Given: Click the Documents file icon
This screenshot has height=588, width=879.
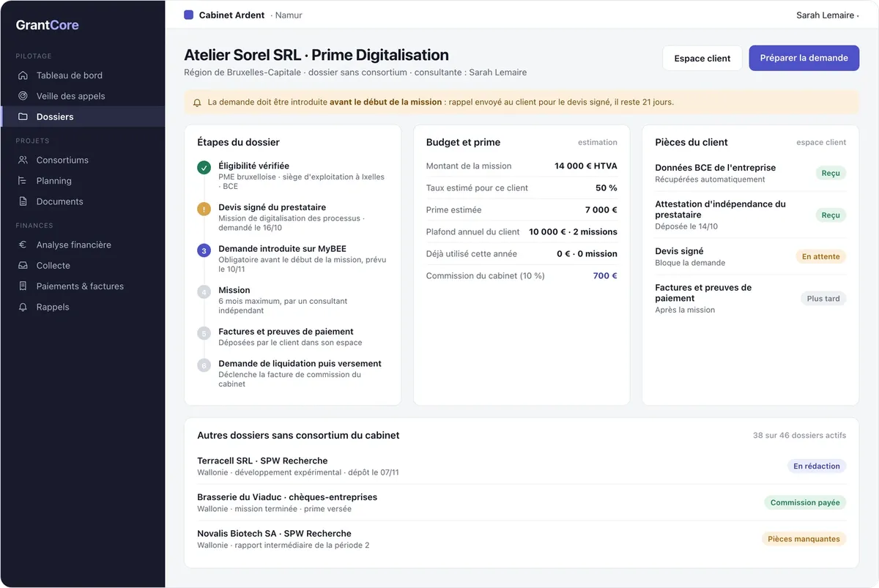Looking at the screenshot, I should [x=23, y=201].
